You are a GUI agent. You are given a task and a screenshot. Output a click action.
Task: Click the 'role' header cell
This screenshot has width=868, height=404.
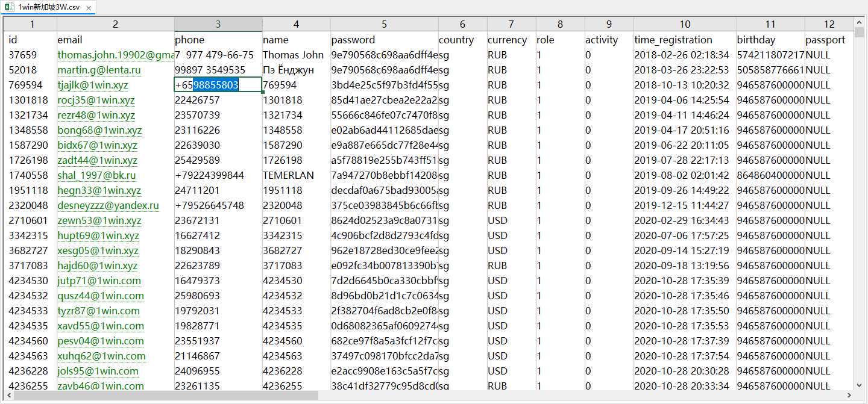click(560, 40)
